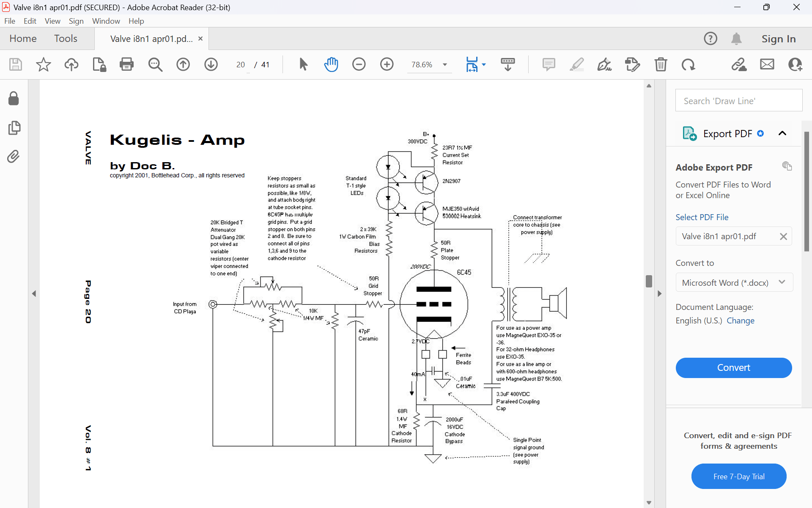Change the document language link
The image size is (812, 508).
click(x=741, y=320)
